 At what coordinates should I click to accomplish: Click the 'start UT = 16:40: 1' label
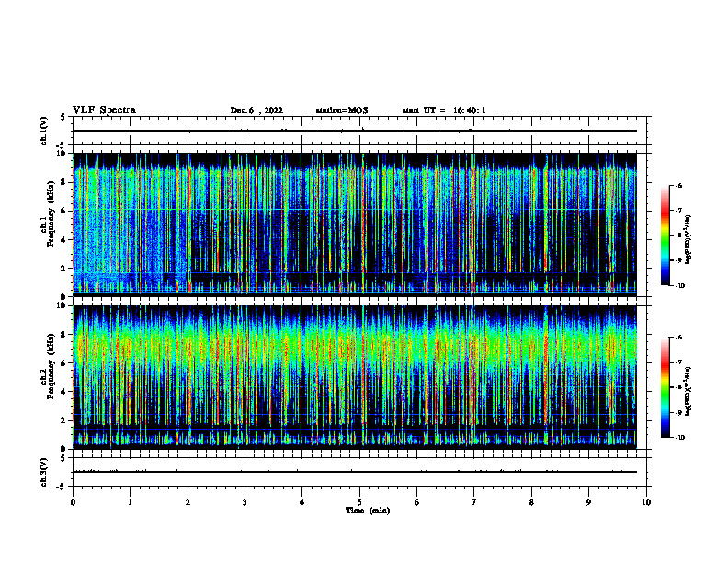pos(444,110)
